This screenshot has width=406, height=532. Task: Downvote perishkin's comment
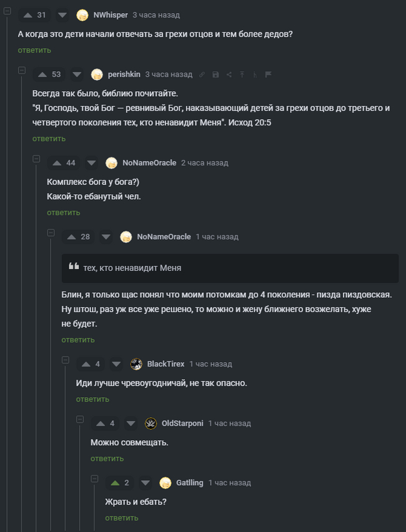76,74
